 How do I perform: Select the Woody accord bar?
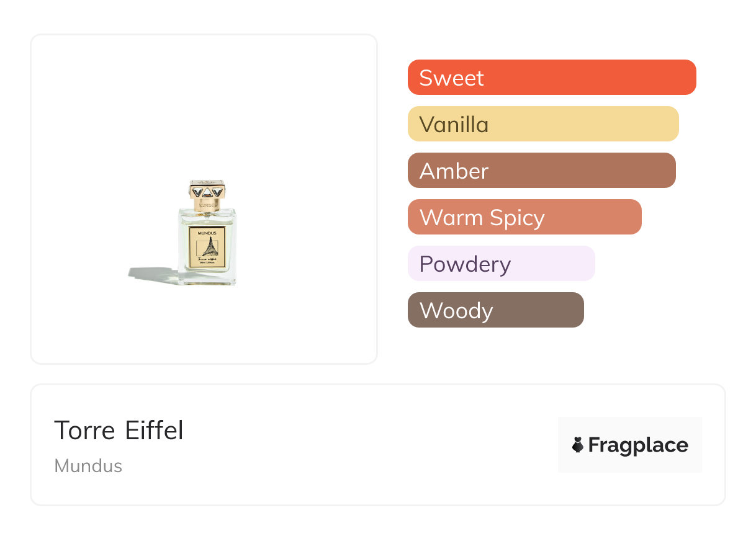click(495, 310)
